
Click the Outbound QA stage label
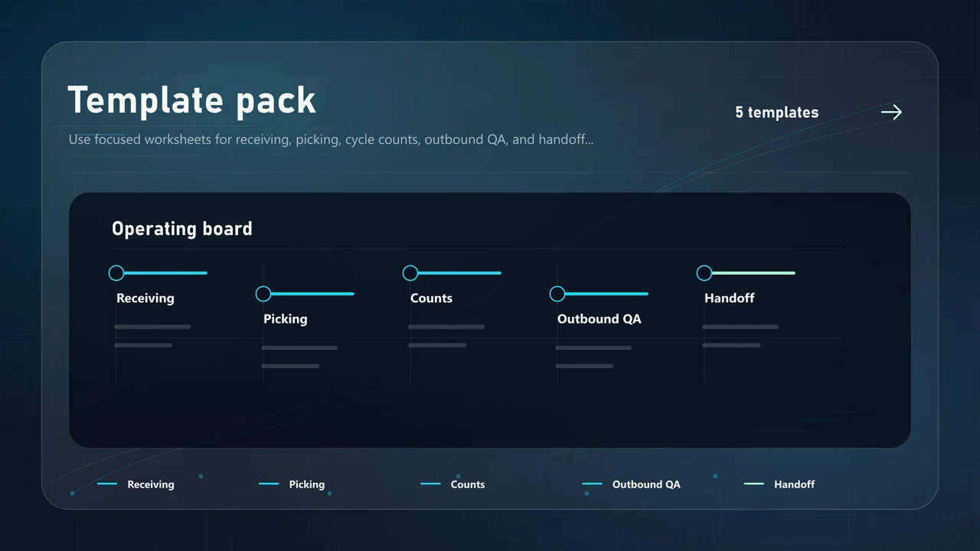599,319
